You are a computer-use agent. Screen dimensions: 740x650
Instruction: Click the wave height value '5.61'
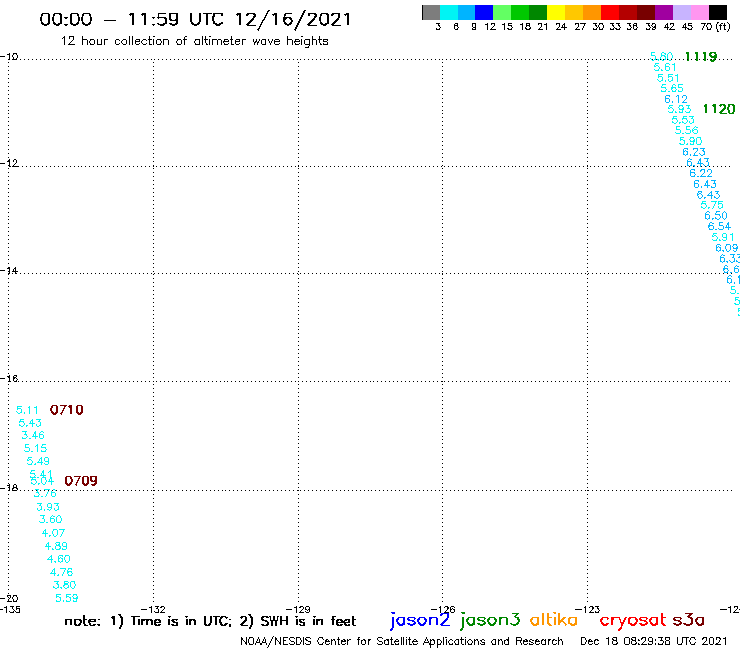click(x=665, y=68)
